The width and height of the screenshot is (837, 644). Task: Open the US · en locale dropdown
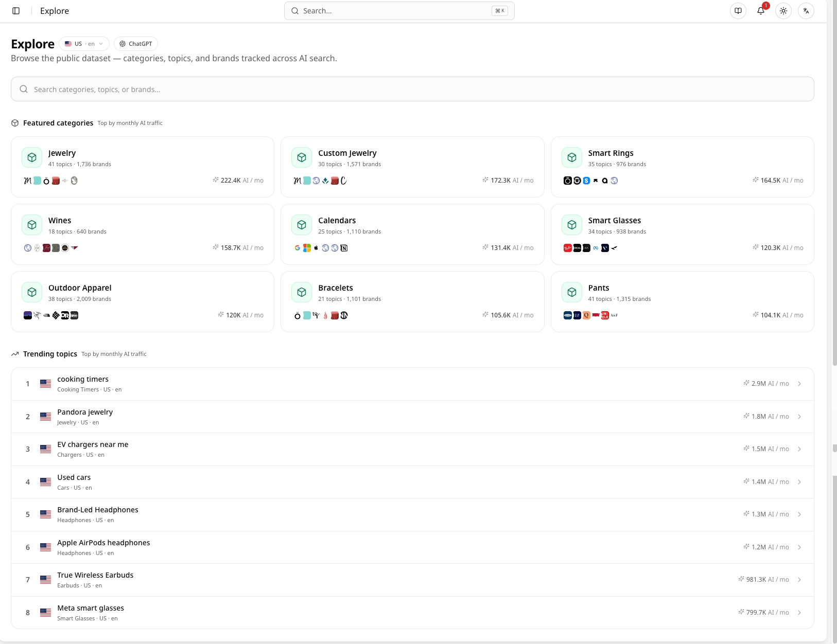[x=84, y=44]
